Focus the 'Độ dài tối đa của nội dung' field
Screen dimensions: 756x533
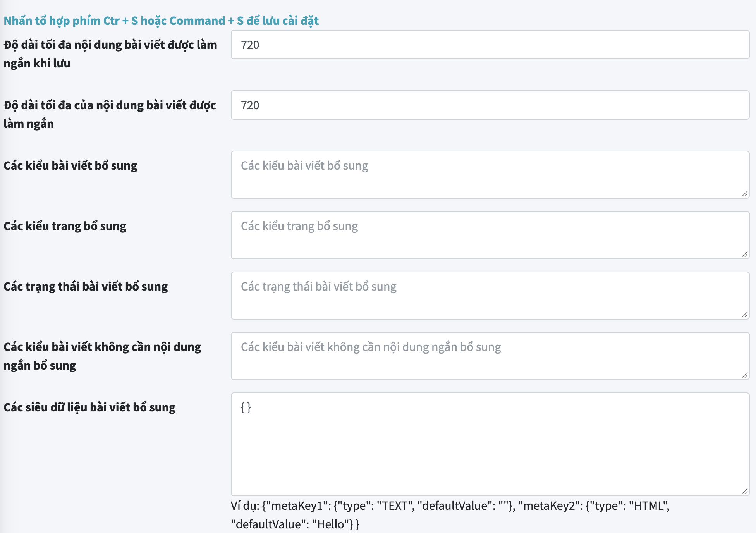click(490, 105)
